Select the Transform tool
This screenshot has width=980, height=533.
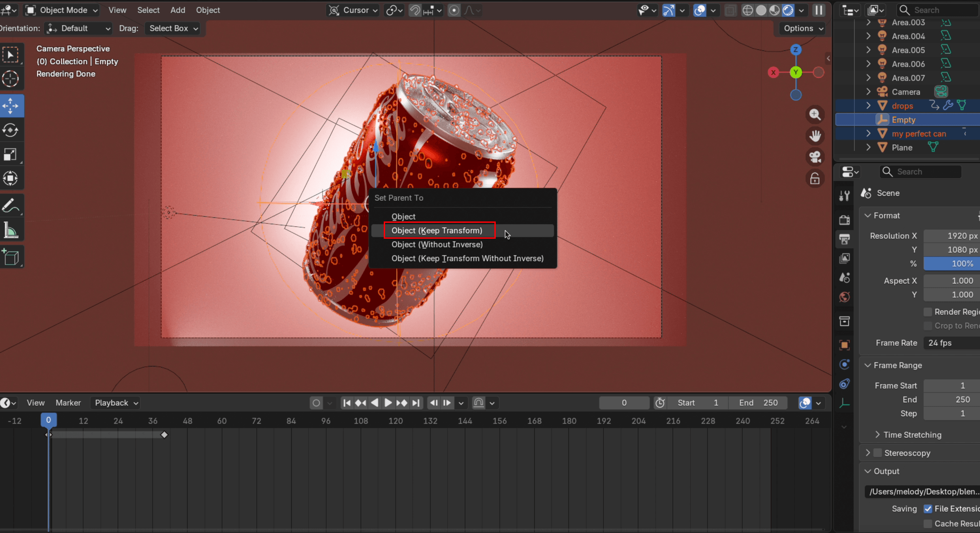[x=10, y=178]
